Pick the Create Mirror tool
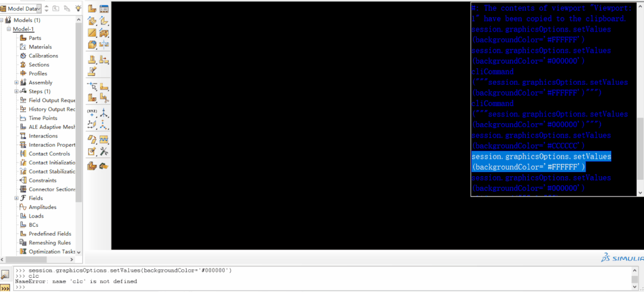The width and height of the screenshot is (644, 292). [x=104, y=44]
